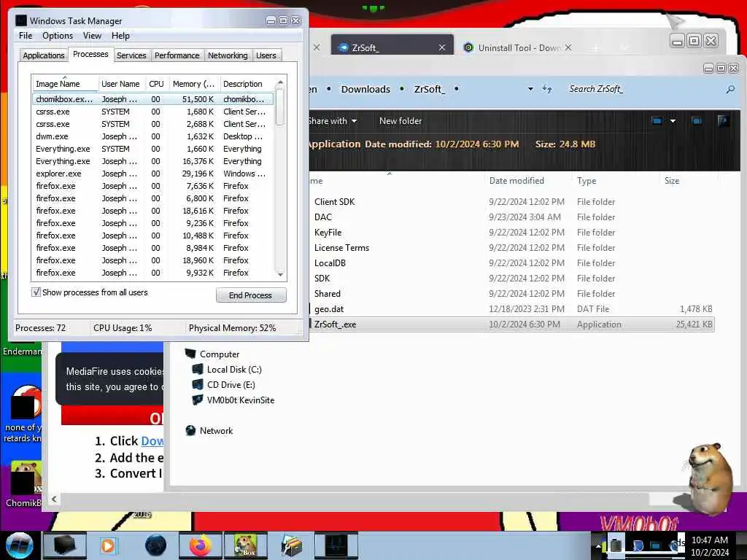Screen dimensions: 747x560
Task: Sort files by Date modified column
Action: click(516, 181)
